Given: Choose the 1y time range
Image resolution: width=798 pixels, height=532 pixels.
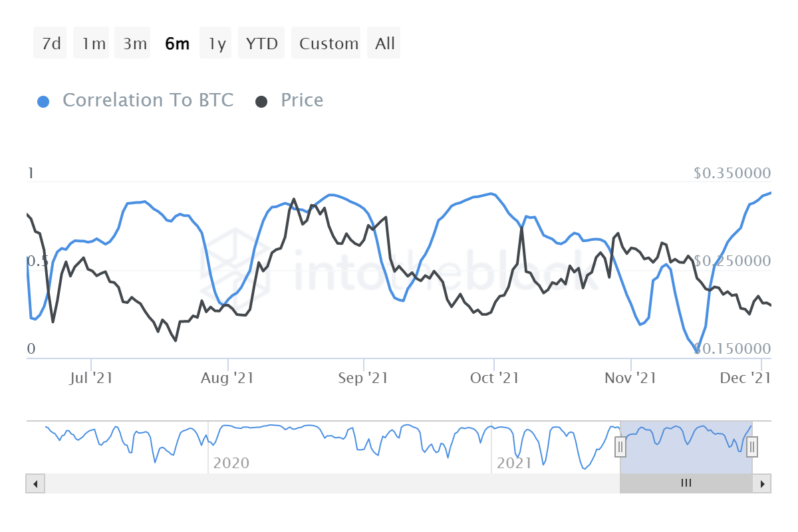Looking at the screenshot, I should pos(215,43).
